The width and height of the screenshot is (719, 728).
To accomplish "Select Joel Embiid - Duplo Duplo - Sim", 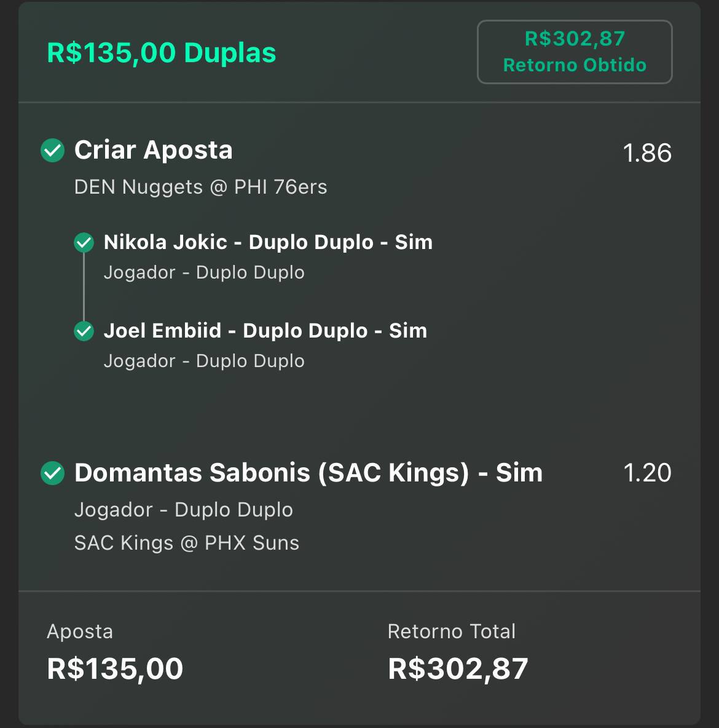I will pyautogui.click(x=265, y=331).
